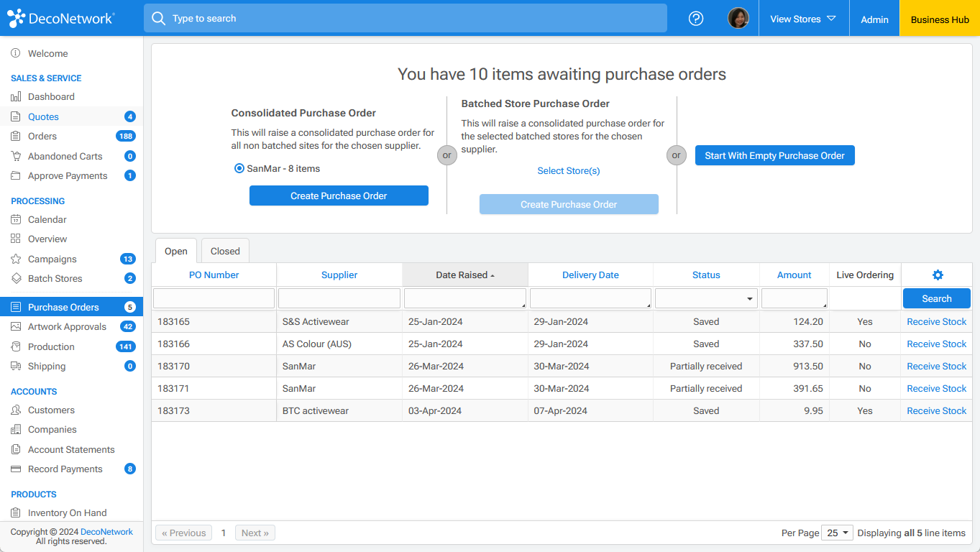The image size is (980, 552).
Task: Click the Inventory On Hand clipboard icon
Action: (16, 512)
